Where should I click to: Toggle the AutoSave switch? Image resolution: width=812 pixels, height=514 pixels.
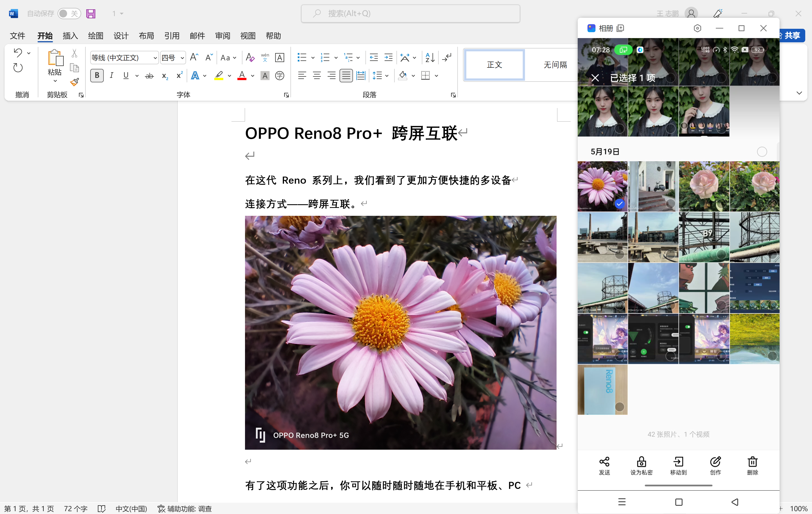pos(69,14)
